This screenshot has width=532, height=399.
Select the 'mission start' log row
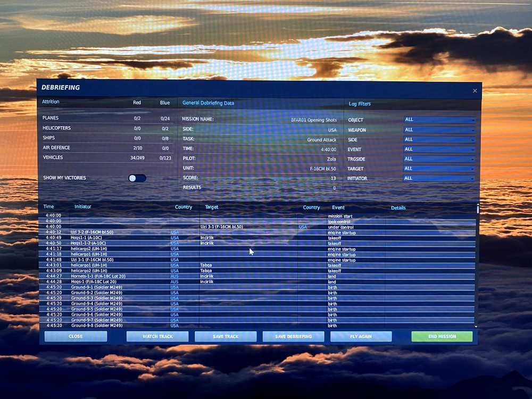coord(258,216)
